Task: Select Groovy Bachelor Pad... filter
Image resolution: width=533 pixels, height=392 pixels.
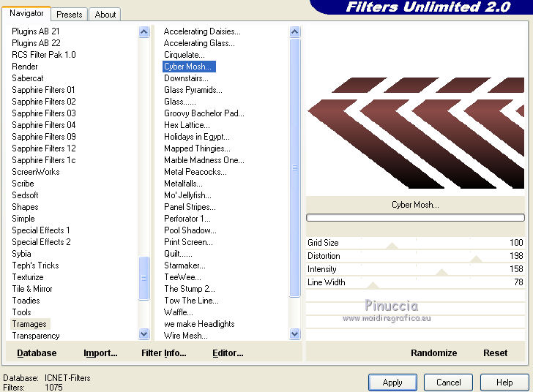Action: pyautogui.click(x=204, y=113)
